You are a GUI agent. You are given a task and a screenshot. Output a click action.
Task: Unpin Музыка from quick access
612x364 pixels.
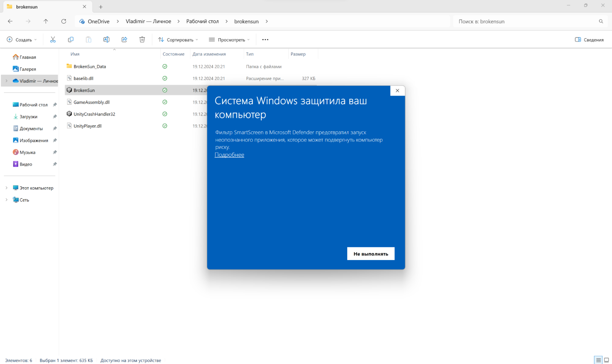pyautogui.click(x=55, y=152)
